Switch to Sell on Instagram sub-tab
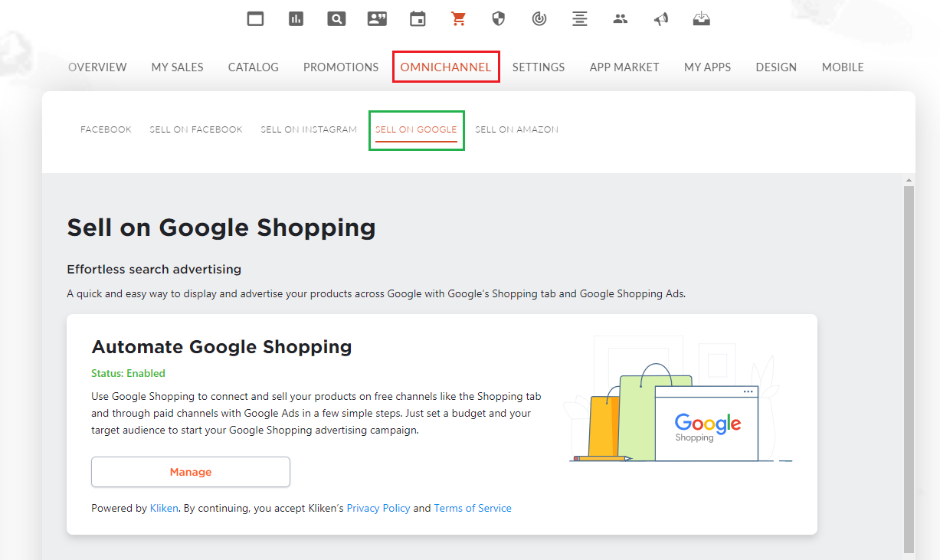 point(309,129)
